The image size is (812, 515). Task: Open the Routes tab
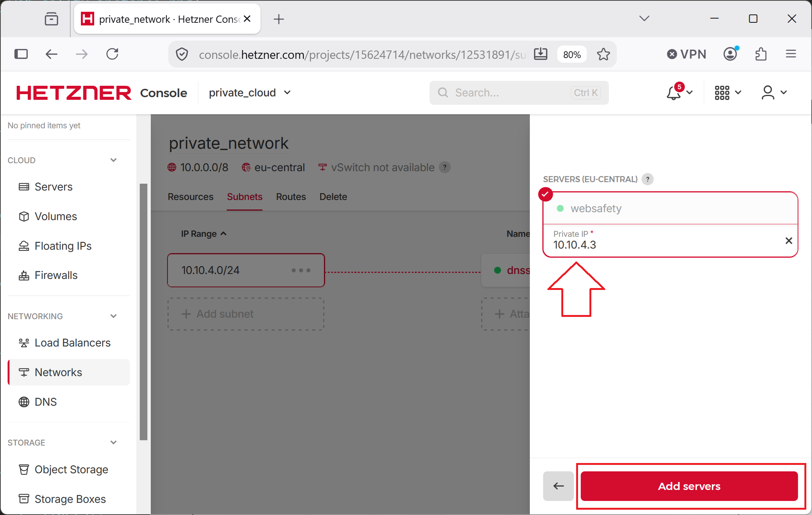291,197
